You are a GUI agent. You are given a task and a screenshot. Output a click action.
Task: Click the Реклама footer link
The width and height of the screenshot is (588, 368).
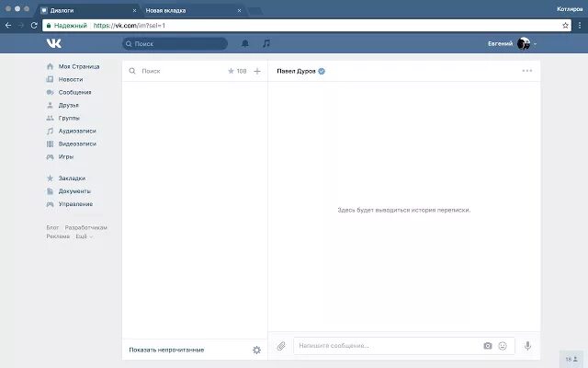58,236
